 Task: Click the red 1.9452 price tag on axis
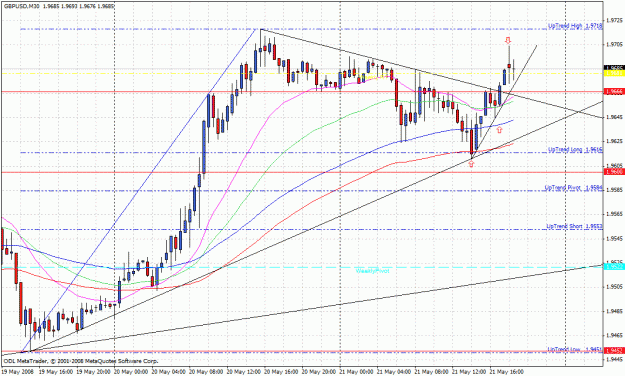click(615, 350)
